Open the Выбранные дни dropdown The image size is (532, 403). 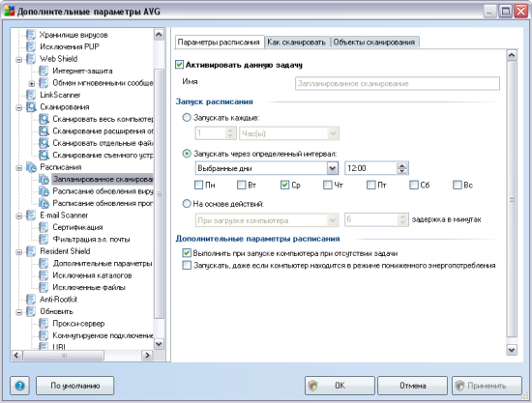332,168
